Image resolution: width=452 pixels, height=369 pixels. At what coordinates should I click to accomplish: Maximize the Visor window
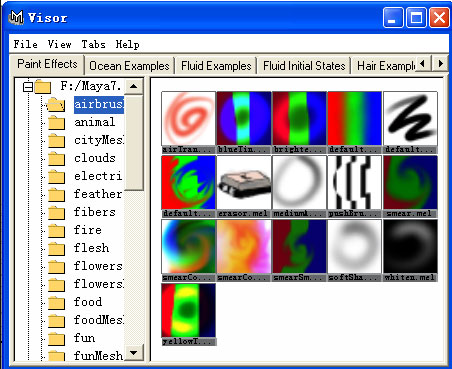coord(416,17)
